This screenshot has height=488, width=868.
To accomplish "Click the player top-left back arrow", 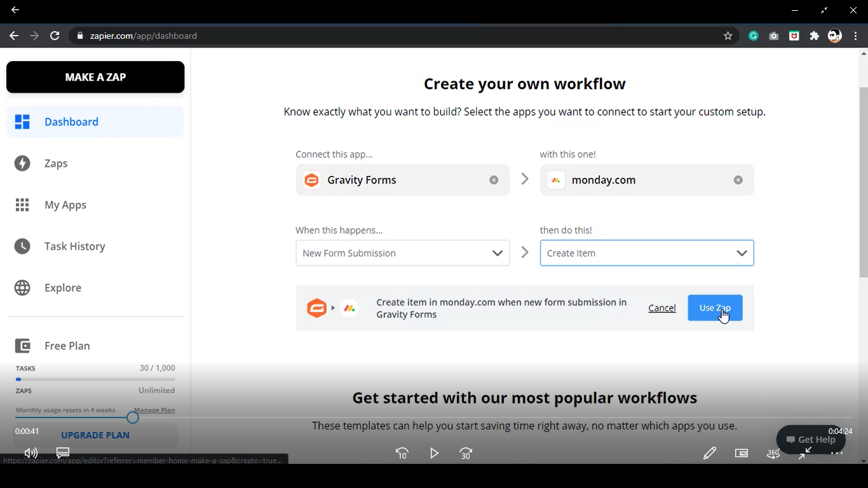I will [15, 10].
